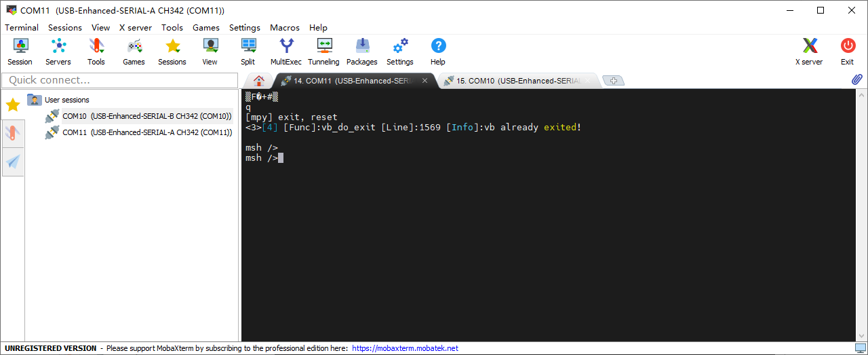
Task: Switch to the COM10 terminal tab
Action: click(515, 81)
